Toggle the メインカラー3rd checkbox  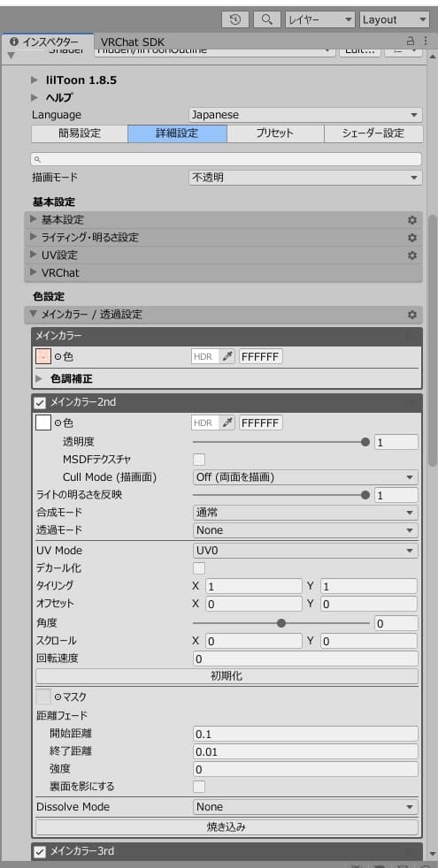[x=40, y=851]
